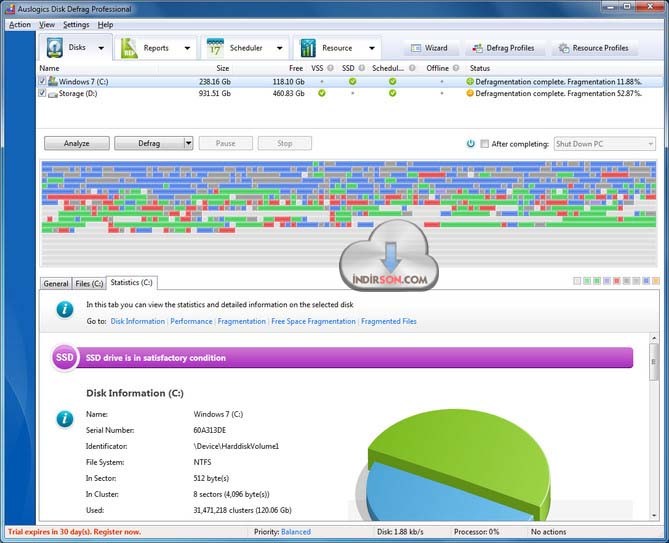Click the red legend color swatch
669x543 pixels.
pos(616,281)
